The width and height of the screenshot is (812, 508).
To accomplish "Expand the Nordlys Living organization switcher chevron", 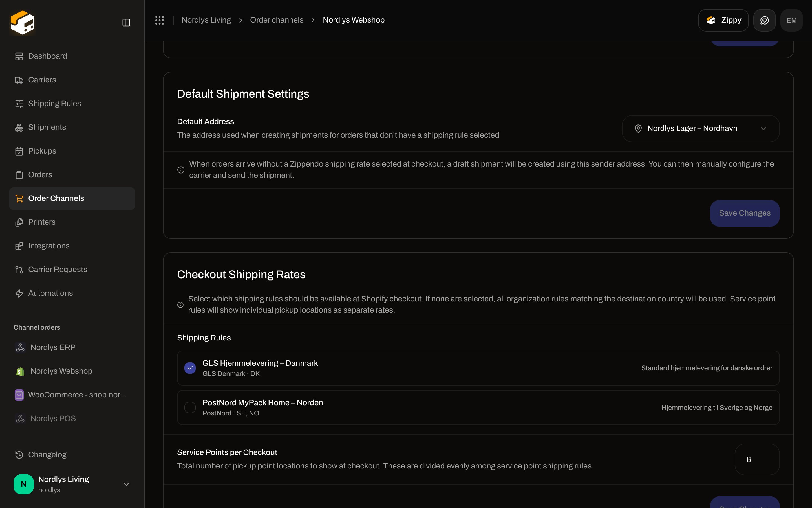I will [x=126, y=484].
